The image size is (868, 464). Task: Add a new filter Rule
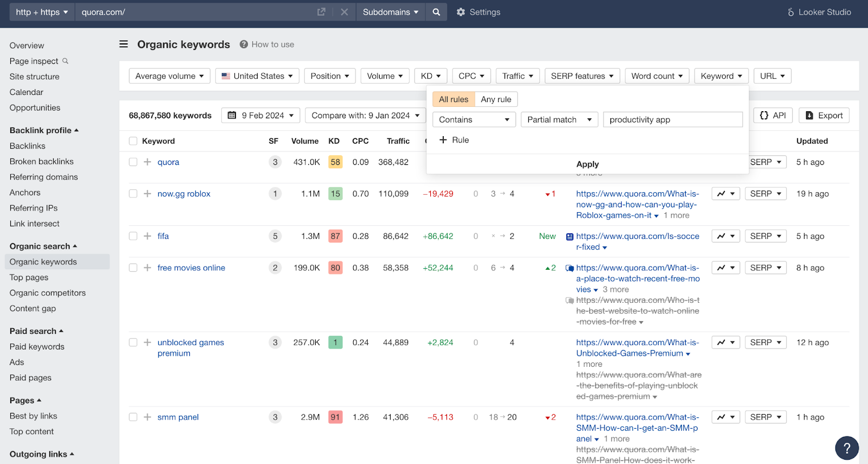[x=454, y=140]
